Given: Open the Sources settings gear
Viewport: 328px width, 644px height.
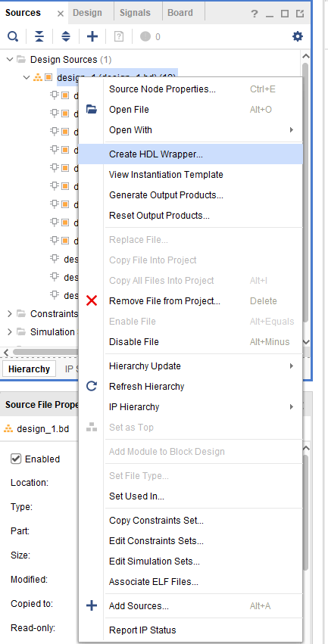Looking at the screenshot, I should (x=297, y=36).
